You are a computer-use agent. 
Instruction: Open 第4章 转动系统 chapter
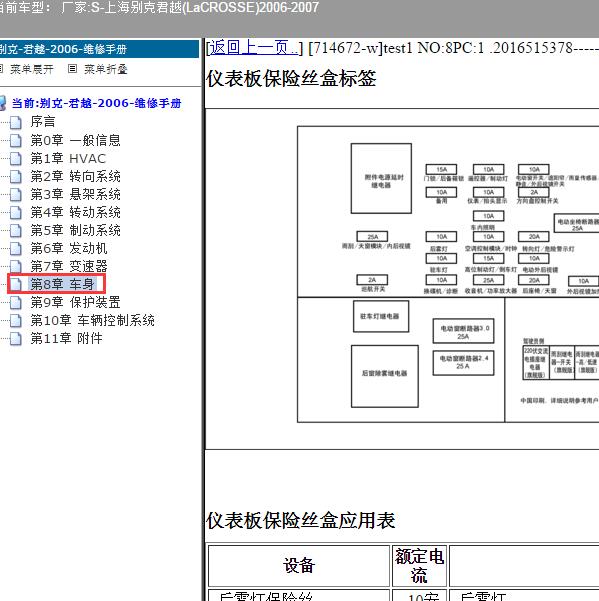75,212
